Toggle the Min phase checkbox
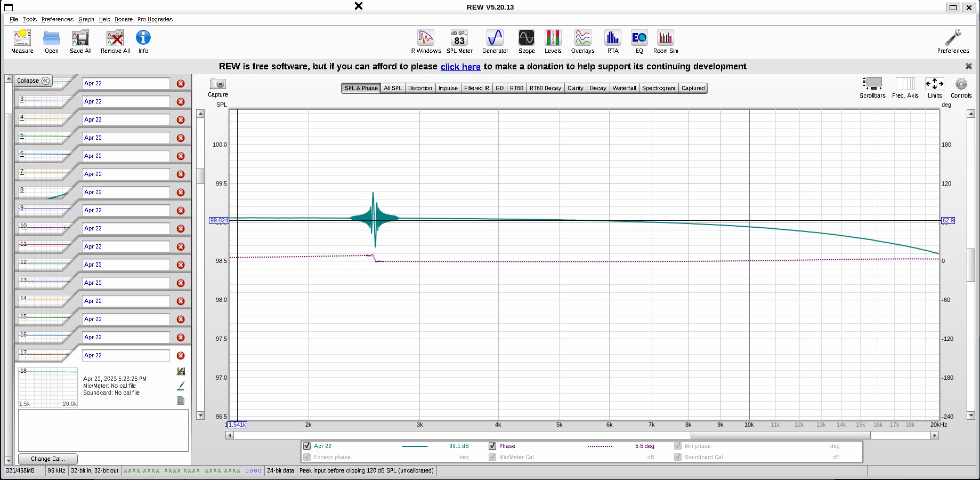Screen dimensions: 980x480 [x=678, y=446]
